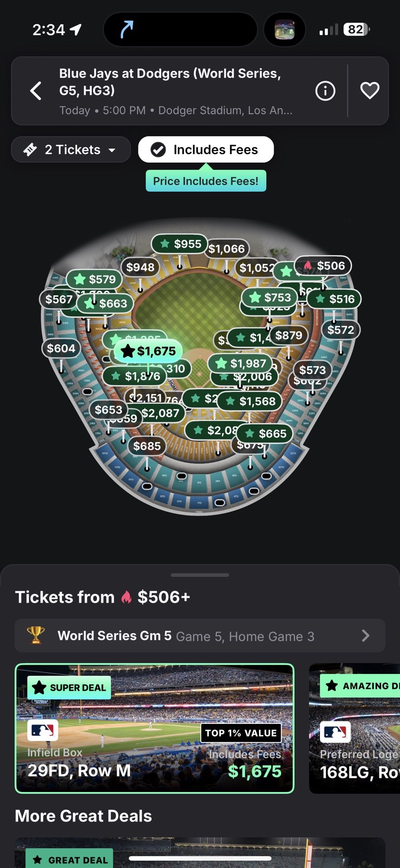400x868 pixels.
Task: Tap the navigation arrow in Dynamic Island
Action: (127, 30)
